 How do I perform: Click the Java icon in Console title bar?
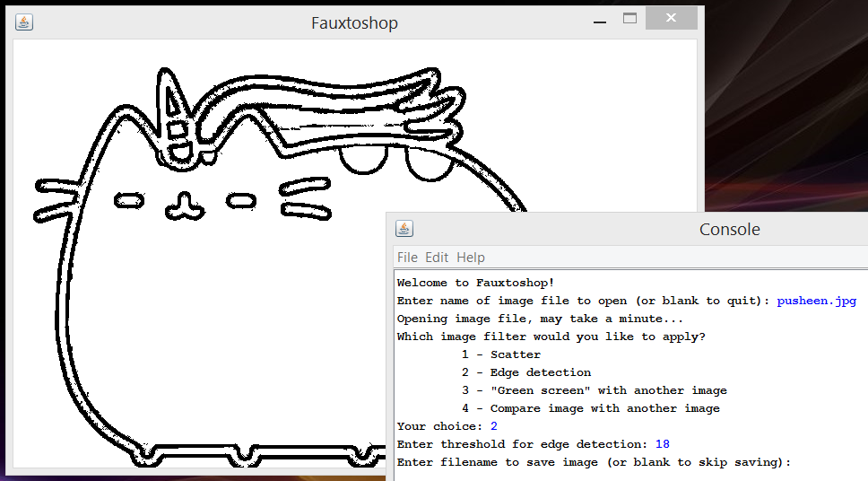404,228
